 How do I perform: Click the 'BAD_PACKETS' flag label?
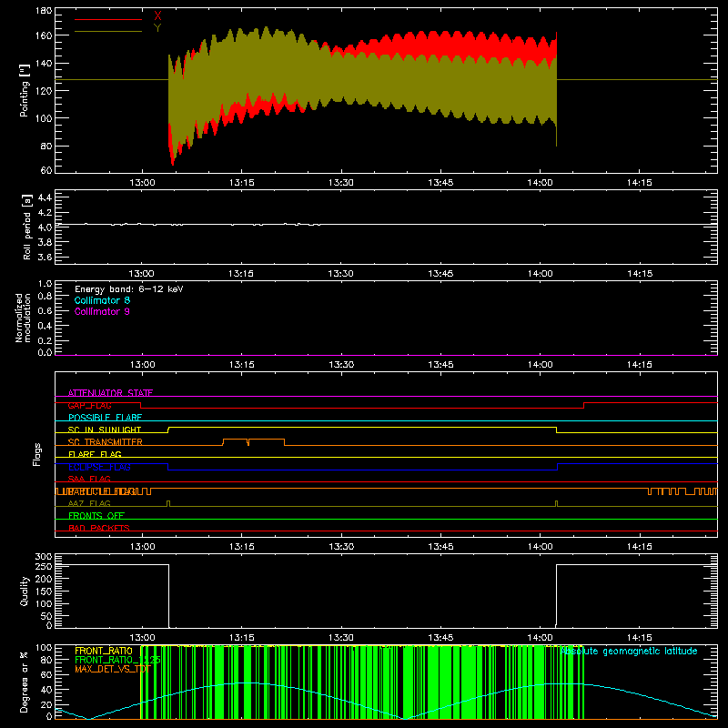click(99, 528)
